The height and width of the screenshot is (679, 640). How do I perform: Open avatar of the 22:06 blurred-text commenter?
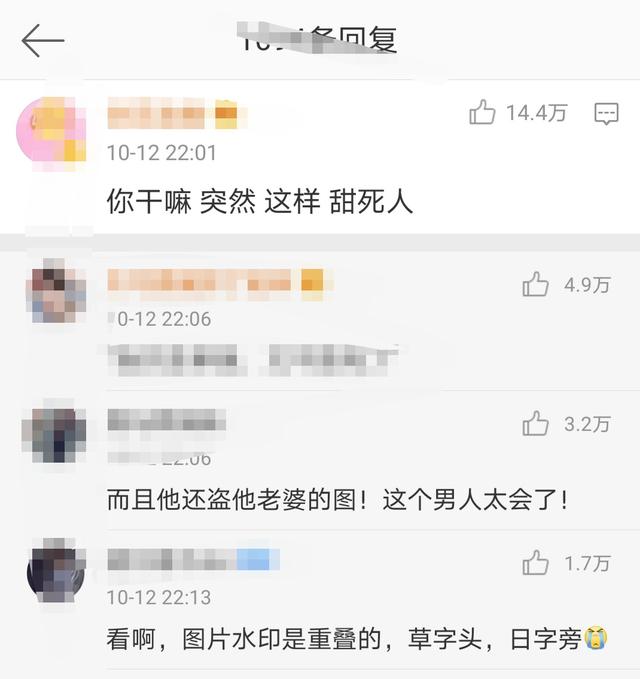[x=56, y=291]
